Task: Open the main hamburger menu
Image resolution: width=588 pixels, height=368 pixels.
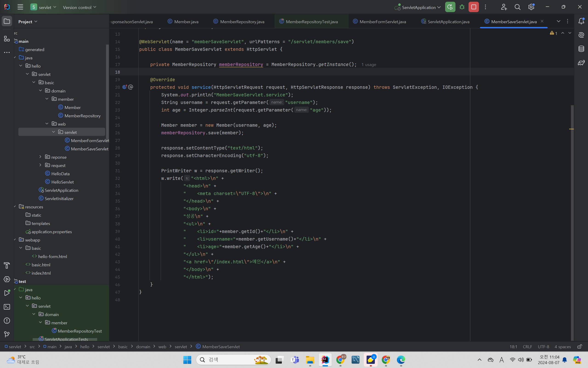Action: (20, 7)
